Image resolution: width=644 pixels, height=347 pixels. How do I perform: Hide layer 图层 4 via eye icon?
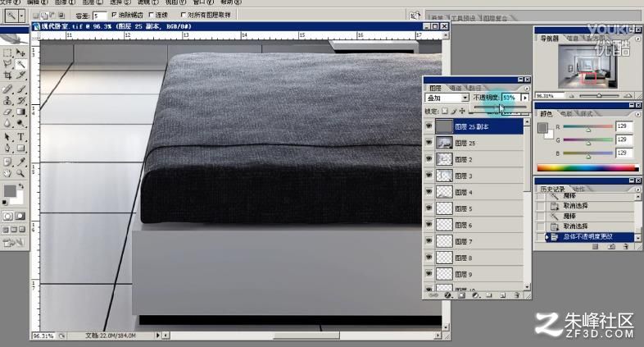click(x=429, y=192)
